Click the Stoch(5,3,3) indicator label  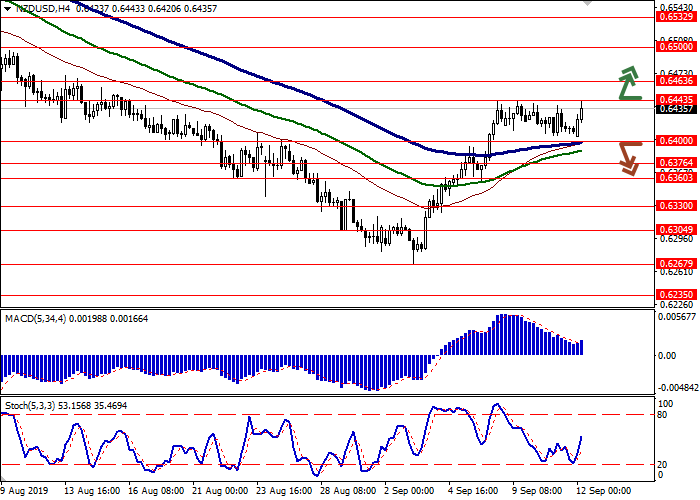click(x=29, y=405)
